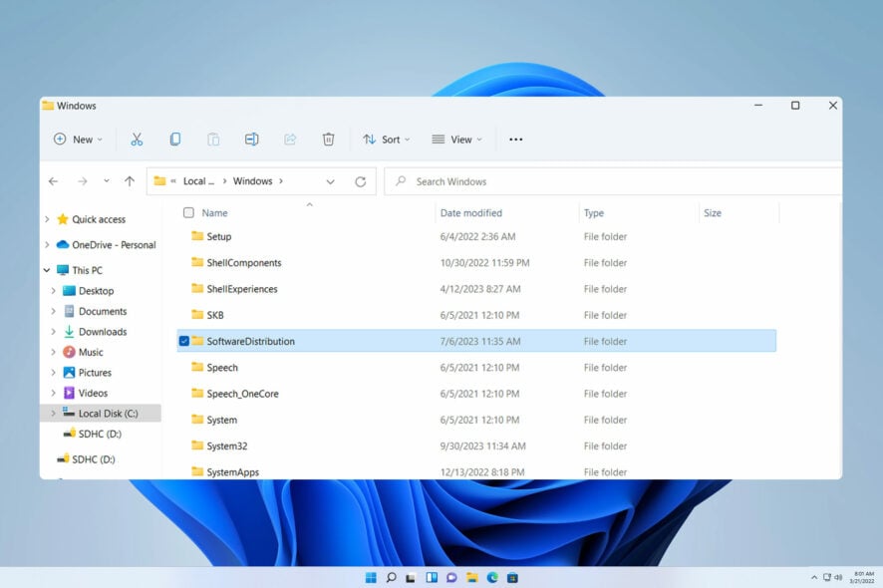This screenshot has width=883, height=588.
Task: Sort by the Size column header
Action: pos(713,213)
